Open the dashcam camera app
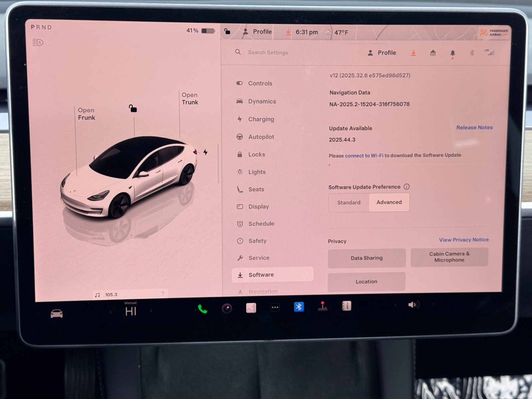Screen dimensions: 532x399 coord(227,309)
